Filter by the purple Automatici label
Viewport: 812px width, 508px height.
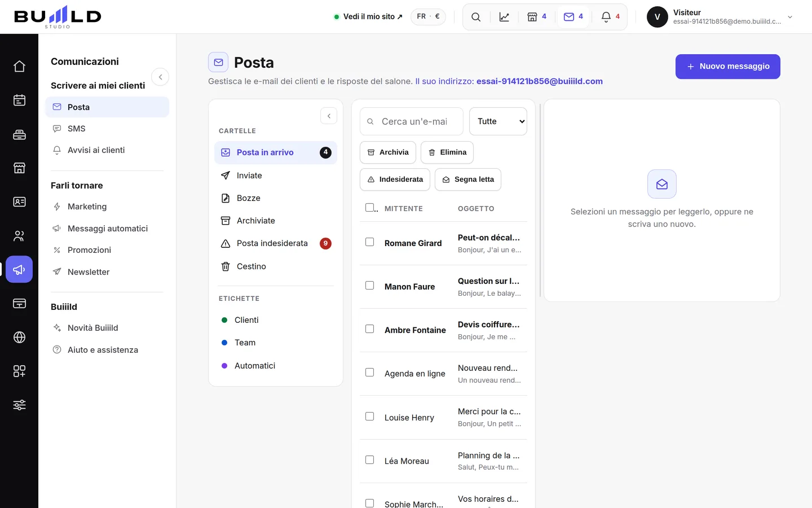276,366
